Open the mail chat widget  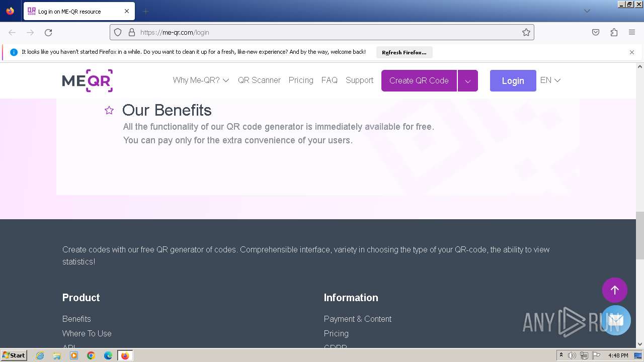(x=616, y=320)
